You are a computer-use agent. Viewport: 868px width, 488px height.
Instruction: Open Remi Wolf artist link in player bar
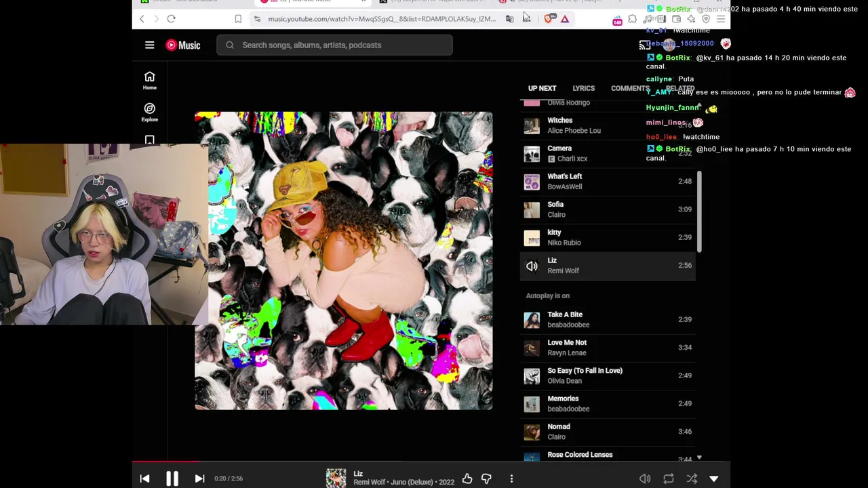coord(368,483)
